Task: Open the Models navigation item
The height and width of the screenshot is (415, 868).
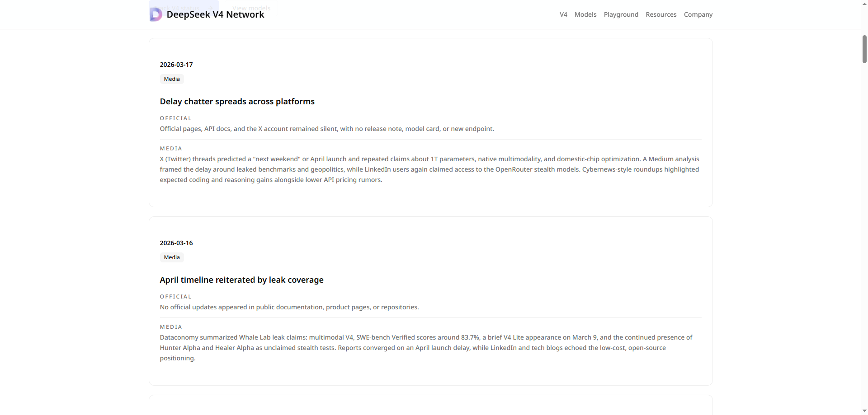Action: click(585, 14)
